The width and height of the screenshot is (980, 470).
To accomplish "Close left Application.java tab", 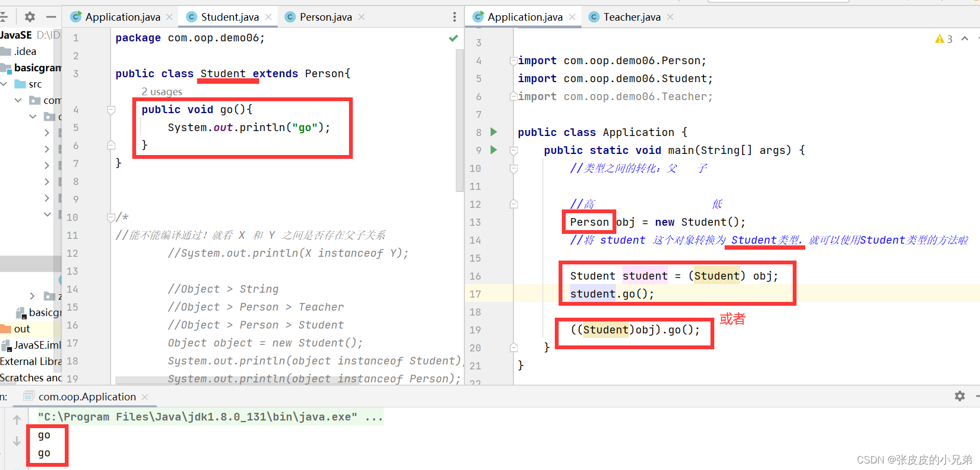I will pos(169,17).
